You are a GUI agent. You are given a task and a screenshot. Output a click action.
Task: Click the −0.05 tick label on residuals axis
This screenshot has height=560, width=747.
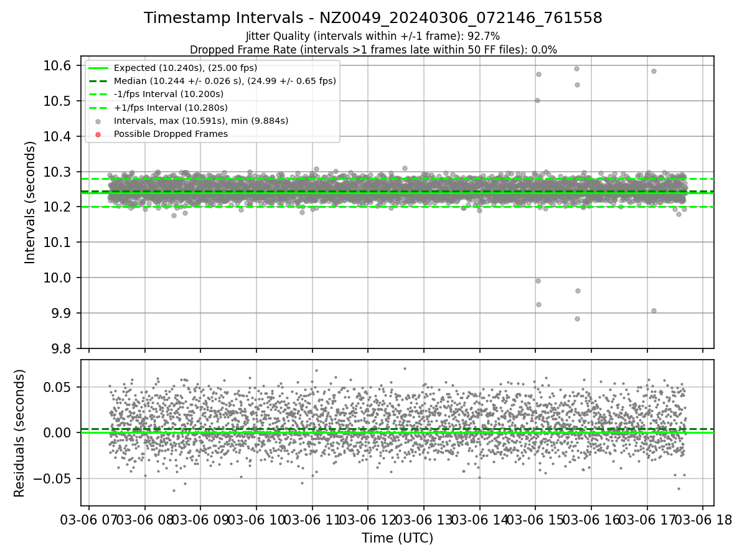pos(52,479)
